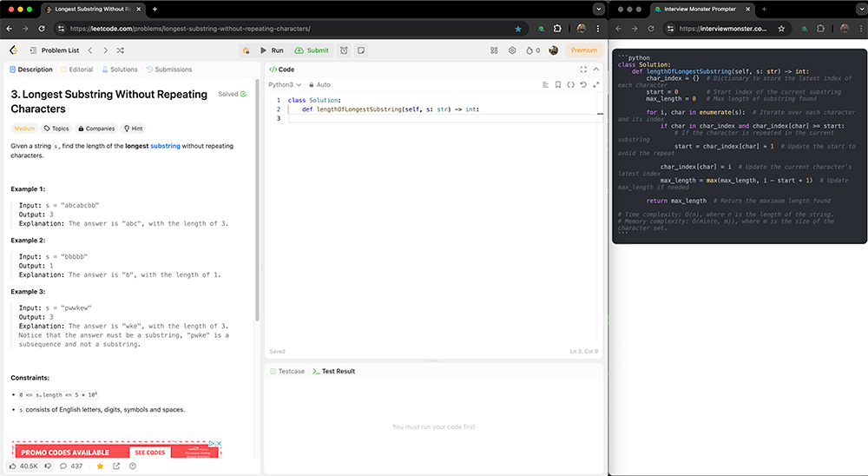
Task: Click the Auto lock indicator
Action: tap(319, 85)
